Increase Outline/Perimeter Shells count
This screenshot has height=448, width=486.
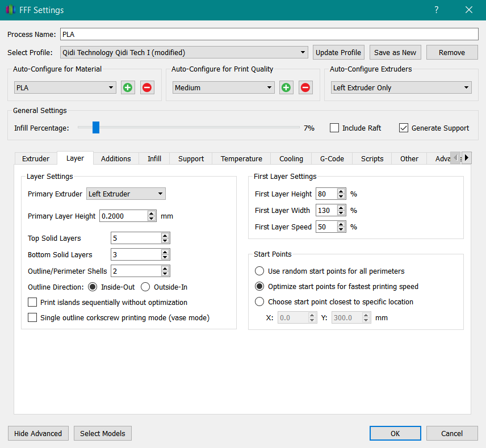pos(165,269)
